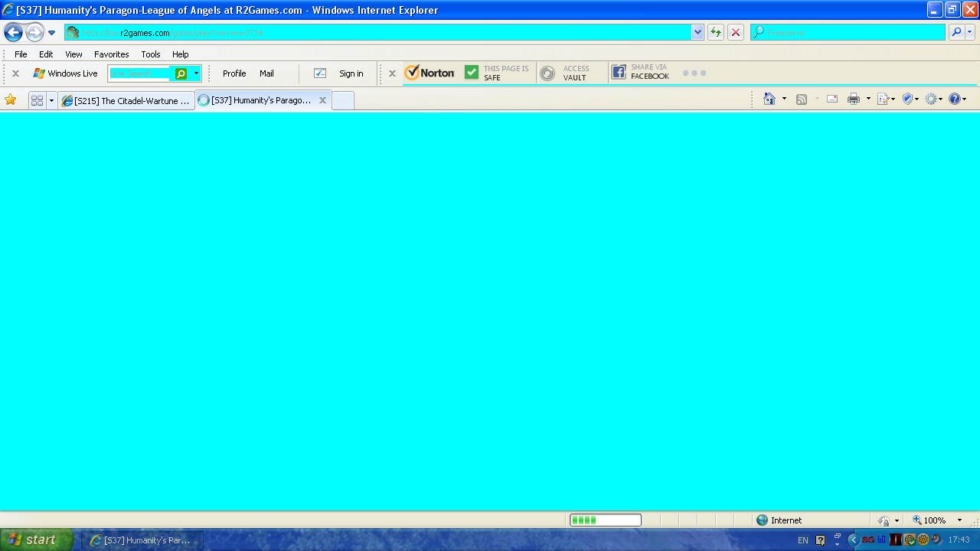Screen dimensions: 980x551
Task: Open the Favorites menu
Action: (x=111, y=54)
